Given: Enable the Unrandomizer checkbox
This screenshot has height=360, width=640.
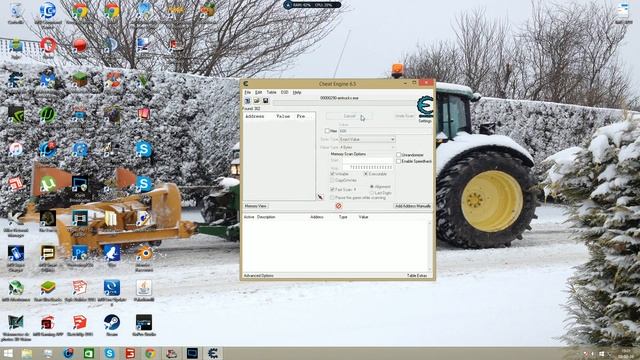Looking at the screenshot, I should (398, 155).
